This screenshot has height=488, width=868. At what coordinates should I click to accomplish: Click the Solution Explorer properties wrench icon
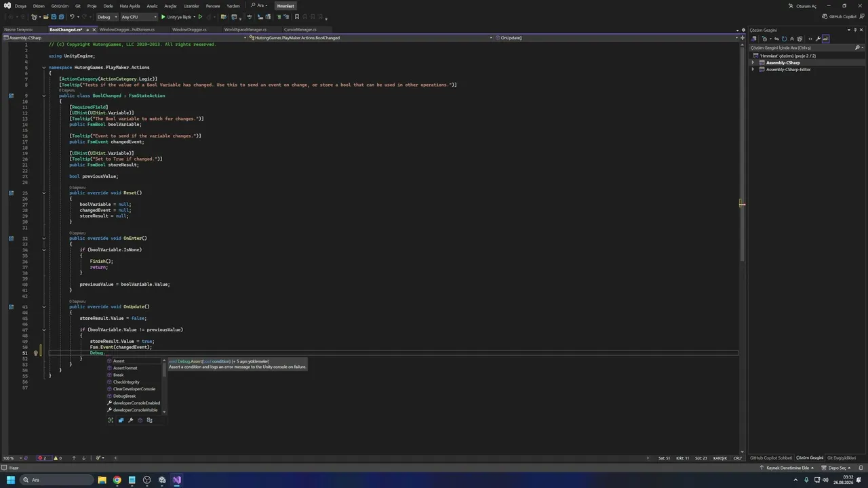point(818,39)
